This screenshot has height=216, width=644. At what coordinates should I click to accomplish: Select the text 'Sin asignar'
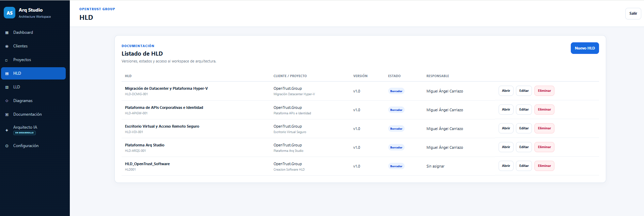435,166
